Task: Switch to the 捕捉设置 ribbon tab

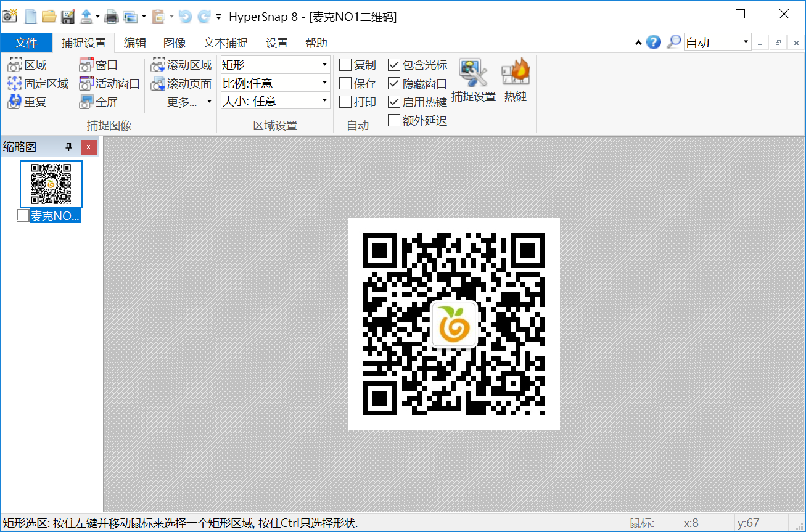Action: (84, 43)
